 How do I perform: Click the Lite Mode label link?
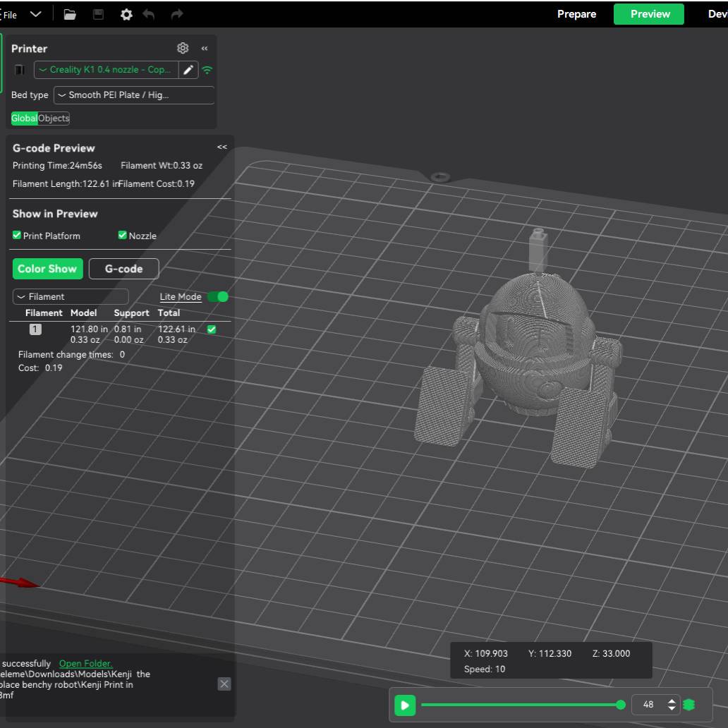coord(181,297)
